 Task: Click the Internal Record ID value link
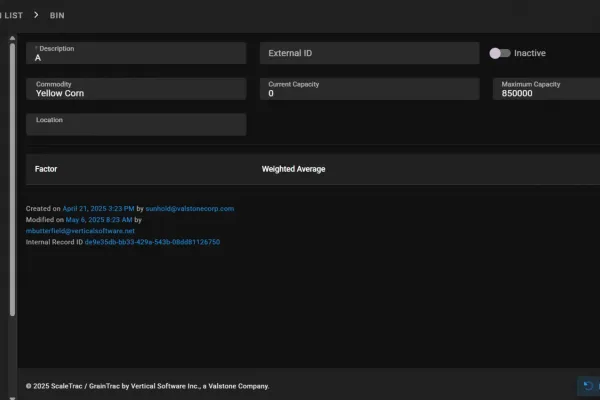click(x=152, y=242)
